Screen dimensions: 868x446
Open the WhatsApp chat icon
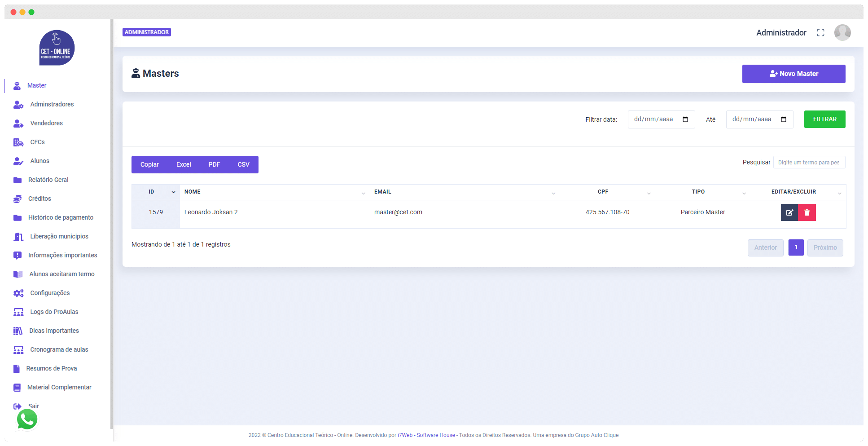27,420
